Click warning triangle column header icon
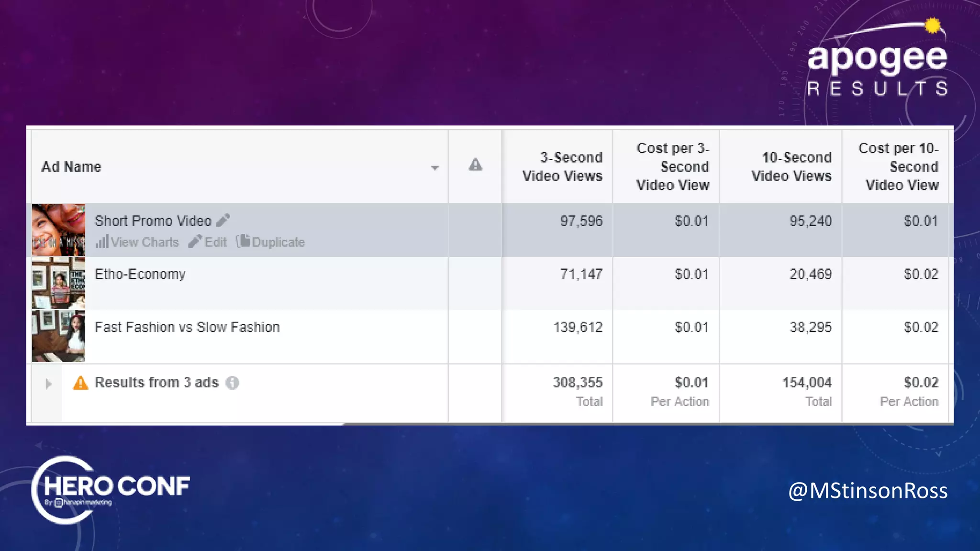Viewport: 980px width, 551px height. (x=475, y=165)
